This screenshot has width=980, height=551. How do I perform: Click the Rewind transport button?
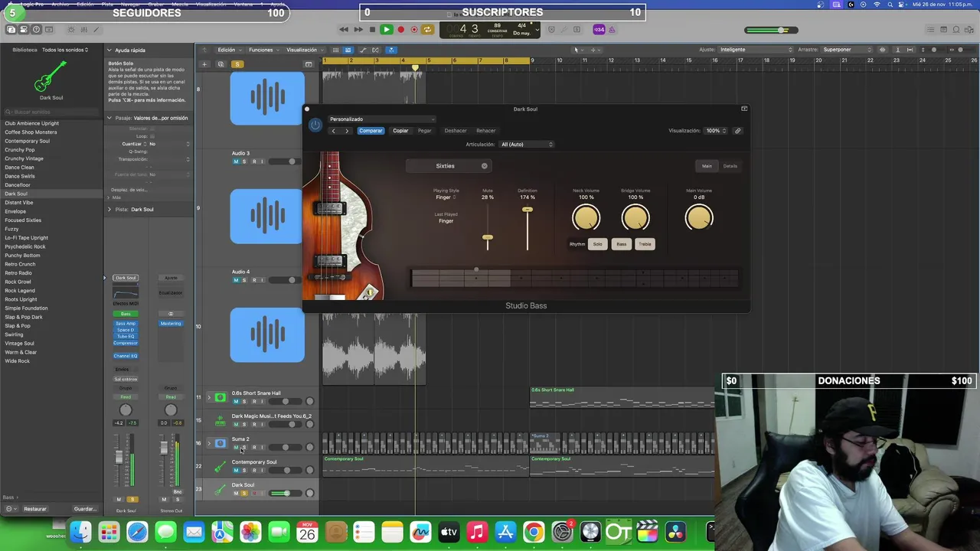pyautogui.click(x=344, y=30)
